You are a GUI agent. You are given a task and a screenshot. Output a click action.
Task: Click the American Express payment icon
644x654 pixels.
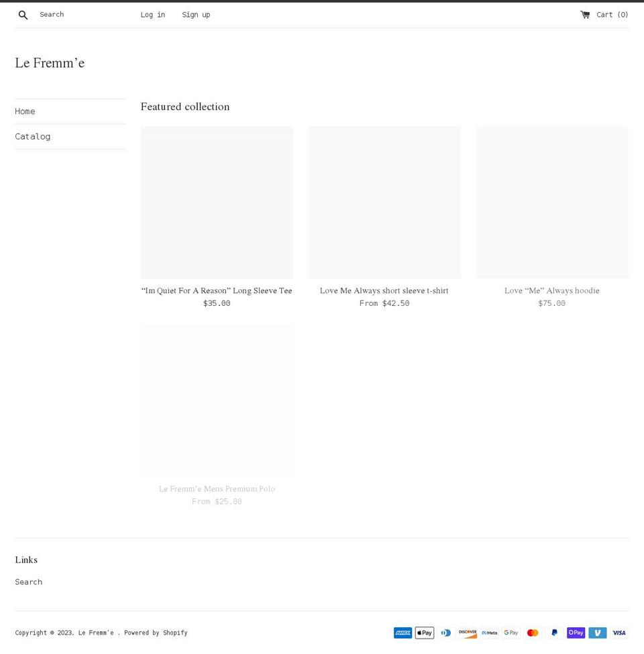click(402, 633)
